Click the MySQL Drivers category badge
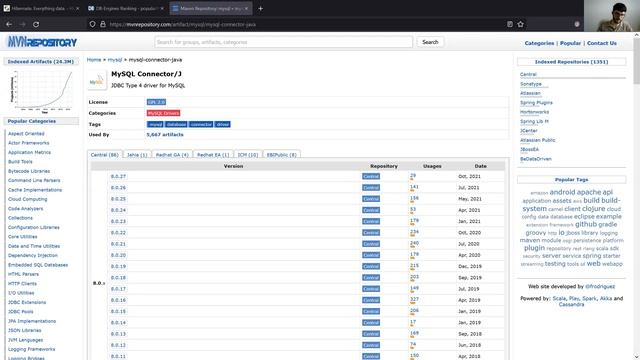Image resolution: width=640 pixels, height=360 pixels. click(x=163, y=113)
